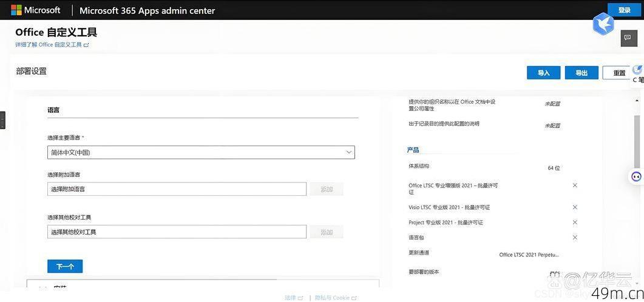Open the feedback chat icon

628,38
